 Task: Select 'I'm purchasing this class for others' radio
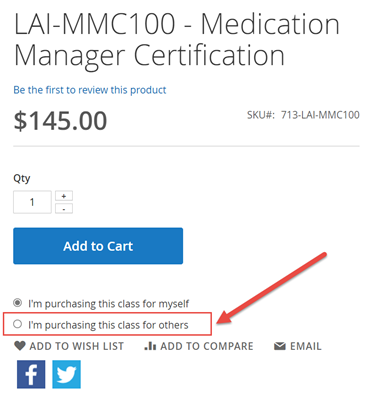(x=17, y=324)
